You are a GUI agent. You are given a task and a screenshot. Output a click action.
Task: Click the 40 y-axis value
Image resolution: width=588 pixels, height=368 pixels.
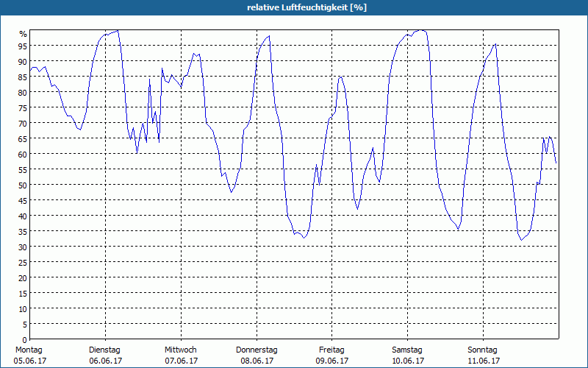pos(23,216)
